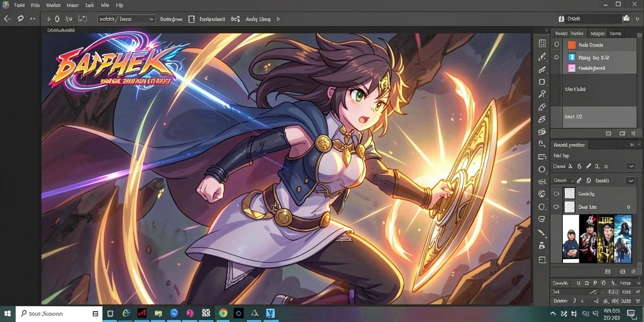Toggle eye icon of second checkered layer
This screenshot has height=322, width=644.
point(557,207)
